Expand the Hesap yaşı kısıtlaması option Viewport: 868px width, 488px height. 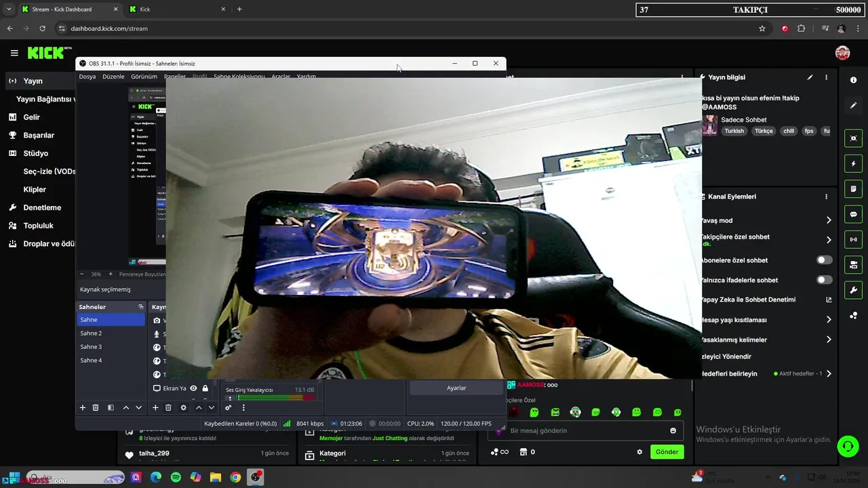tap(828, 320)
